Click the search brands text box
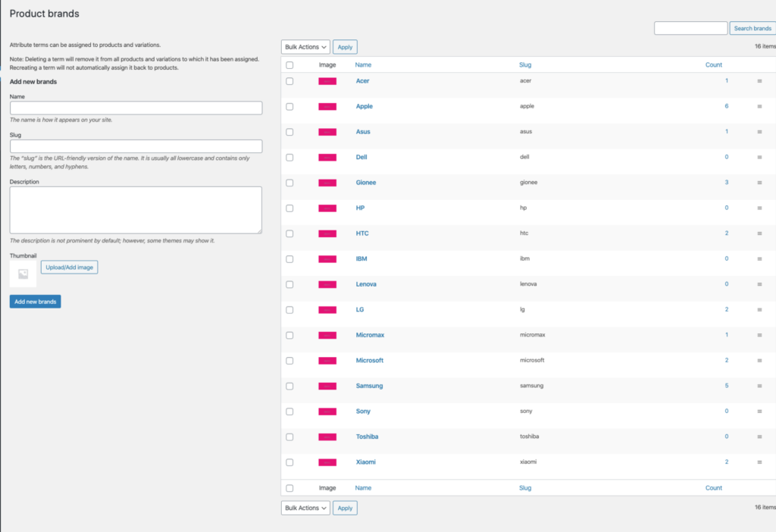 690,28
